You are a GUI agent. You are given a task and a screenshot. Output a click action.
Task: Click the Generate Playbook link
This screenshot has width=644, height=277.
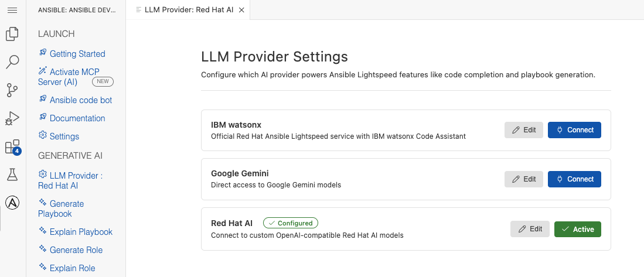pyautogui.click(x=61, y=208)
